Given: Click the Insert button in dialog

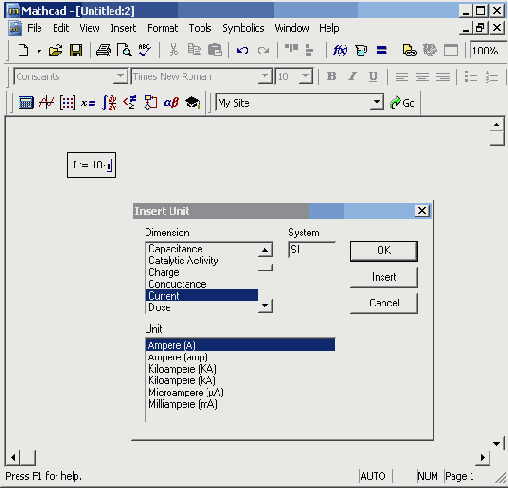Looking at the screenshot, I should point(384,277).
